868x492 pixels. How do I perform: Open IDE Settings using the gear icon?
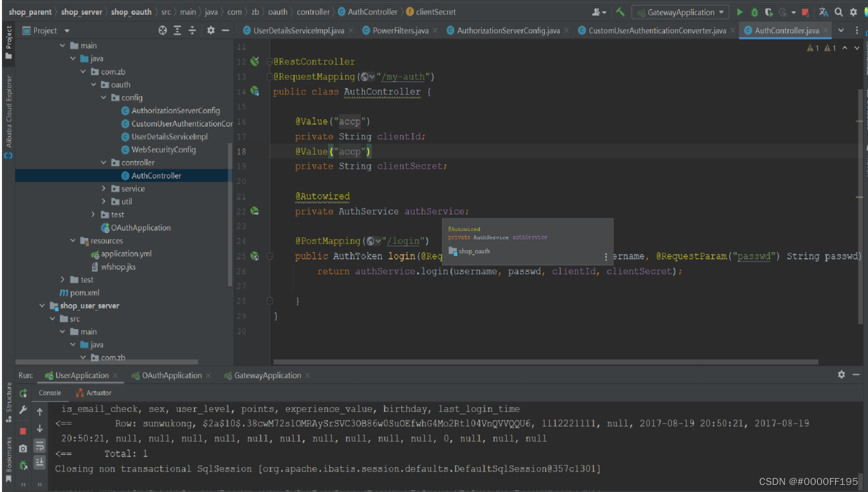pyautogui.click(x=853, y=11)
